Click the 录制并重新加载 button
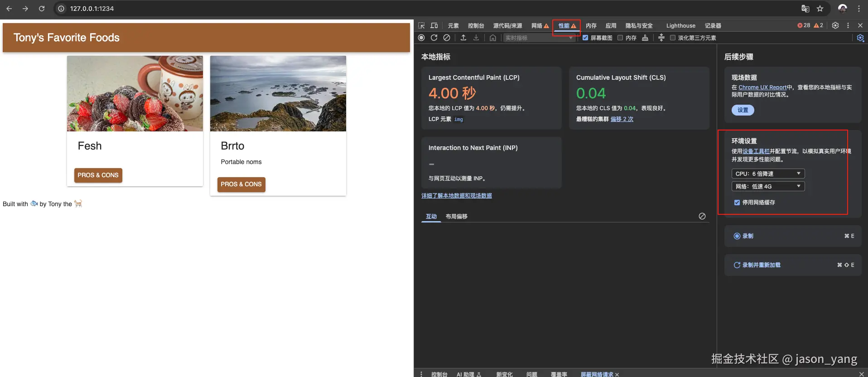868x377 pixels. click(793, 265)
